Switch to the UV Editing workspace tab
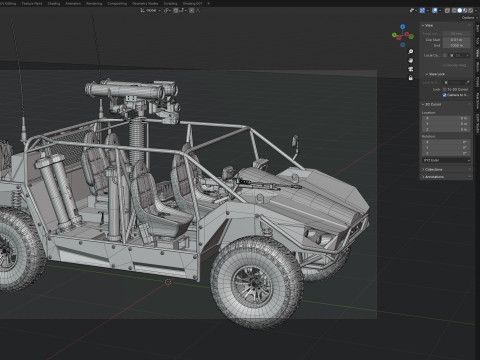The width and height of the screenshot is (480, 360). pos(7,3)
